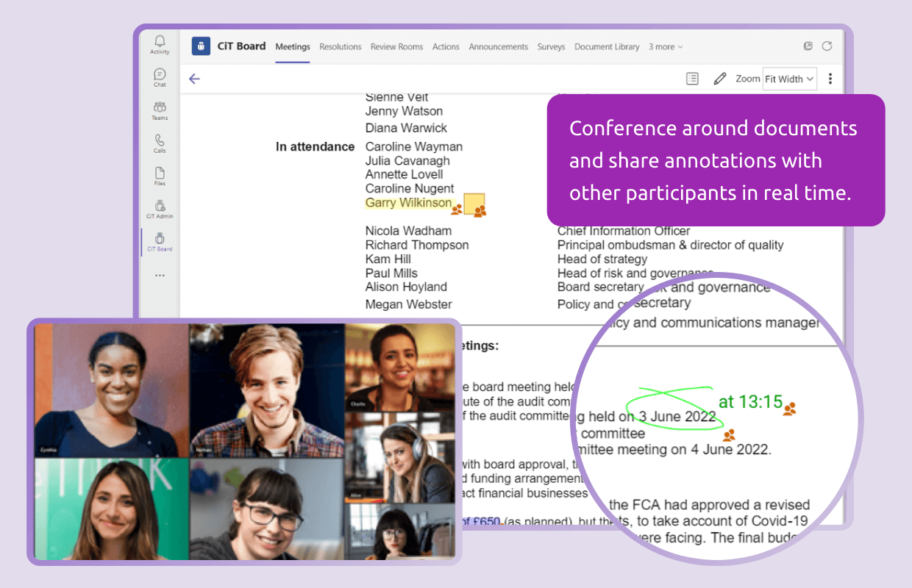Open the Teams icon in the sidebar

coord(159,107)
